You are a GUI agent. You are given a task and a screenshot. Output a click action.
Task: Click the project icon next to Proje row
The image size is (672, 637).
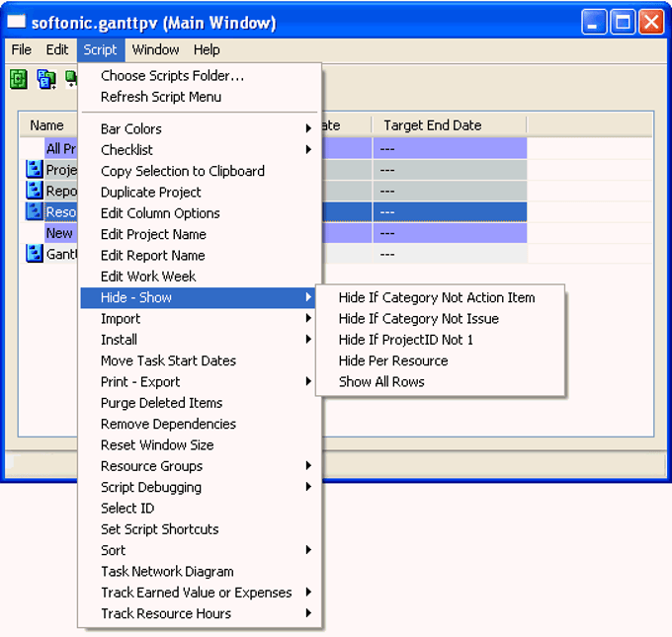[34, 169]
